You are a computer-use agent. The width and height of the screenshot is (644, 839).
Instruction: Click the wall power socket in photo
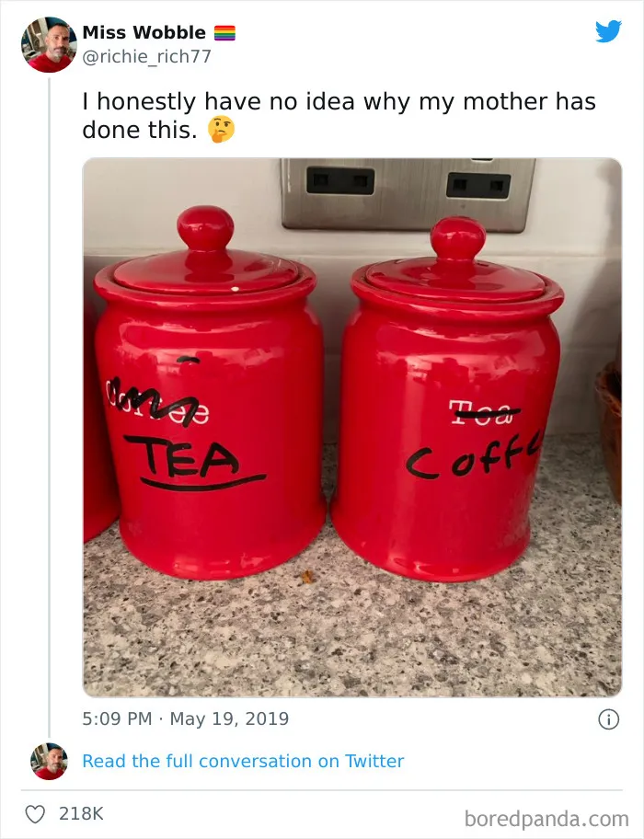[x=408, y=195]
